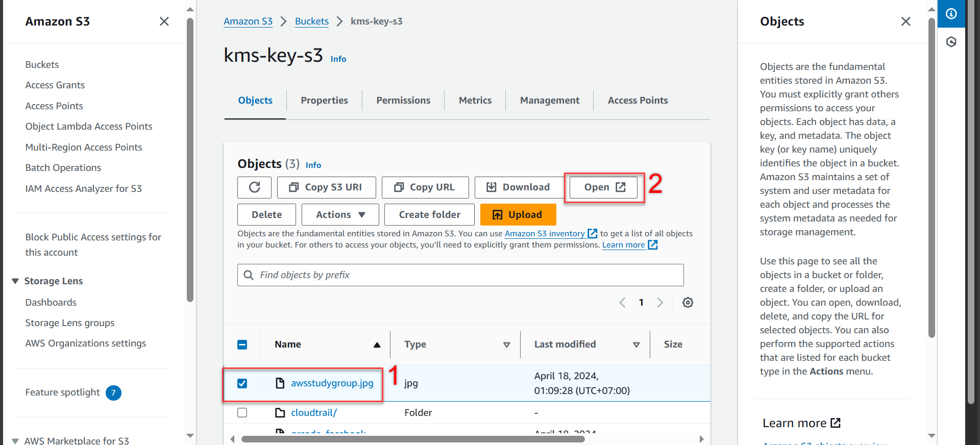Close the Amazon S3 navigation panel

pos(164,21)
